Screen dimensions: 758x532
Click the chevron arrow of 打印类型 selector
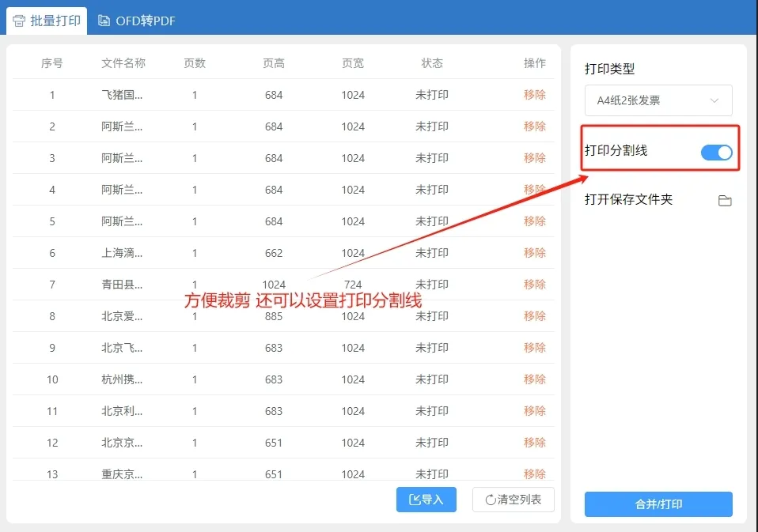(x=714, y=100)
